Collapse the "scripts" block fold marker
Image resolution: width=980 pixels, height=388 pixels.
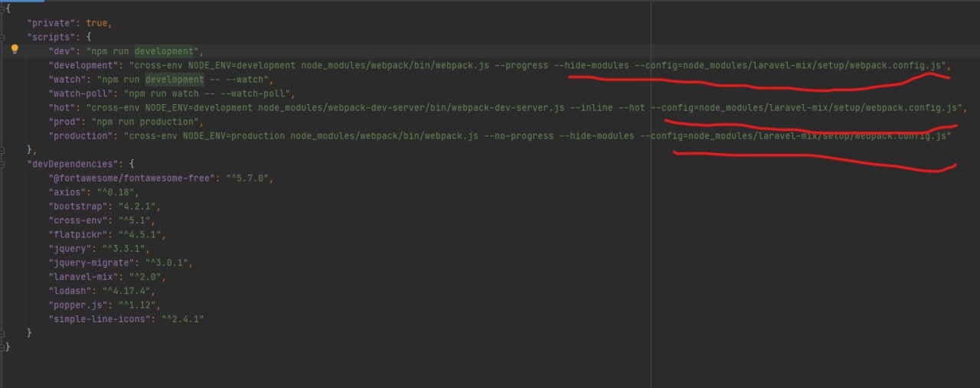(x=2, y=37)
